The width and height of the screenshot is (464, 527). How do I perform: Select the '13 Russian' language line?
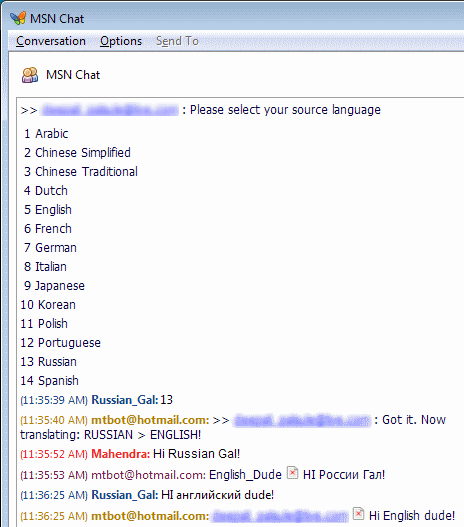pyautogui.click(x=48, y=362)
